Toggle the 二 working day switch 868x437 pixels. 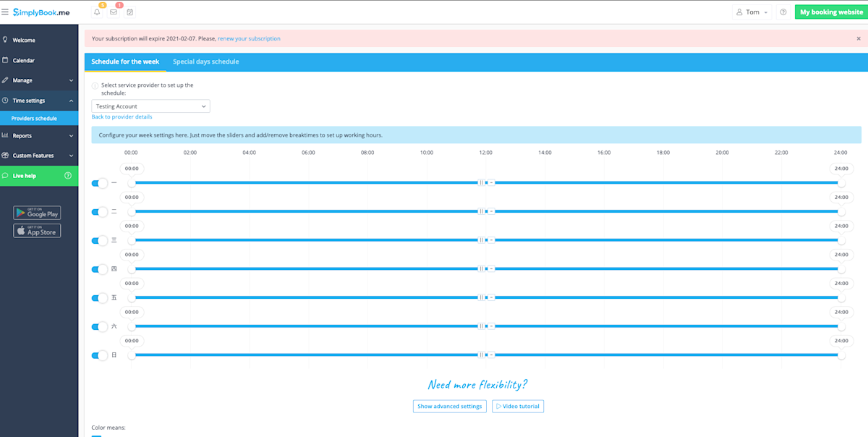pyautogui.click(x=100, y=212)
